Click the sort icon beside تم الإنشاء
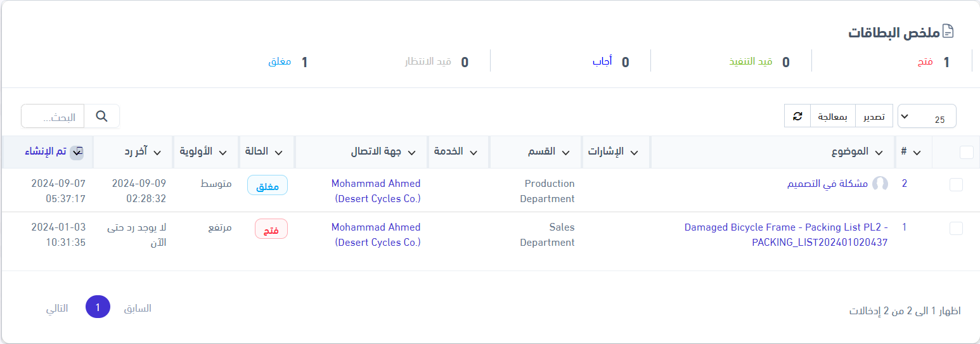Image resolution: width=980 pixels, height=344 pixels. (x=77, y=152)
